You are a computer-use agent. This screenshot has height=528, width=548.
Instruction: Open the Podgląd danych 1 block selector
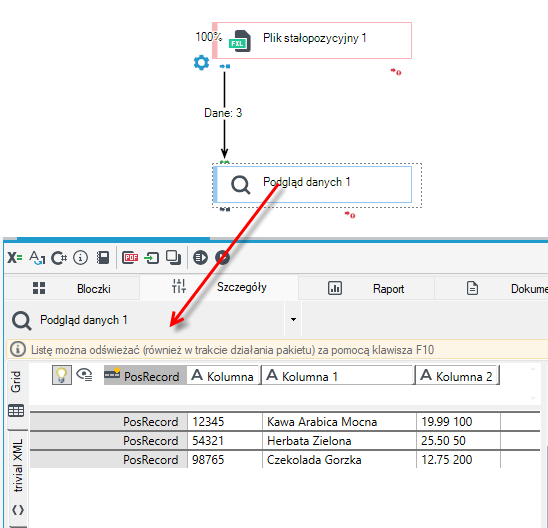pos(145,320)
